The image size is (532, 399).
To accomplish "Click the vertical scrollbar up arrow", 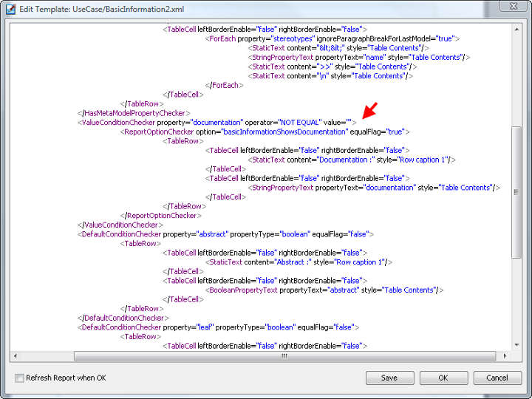I will click(516, 30).
